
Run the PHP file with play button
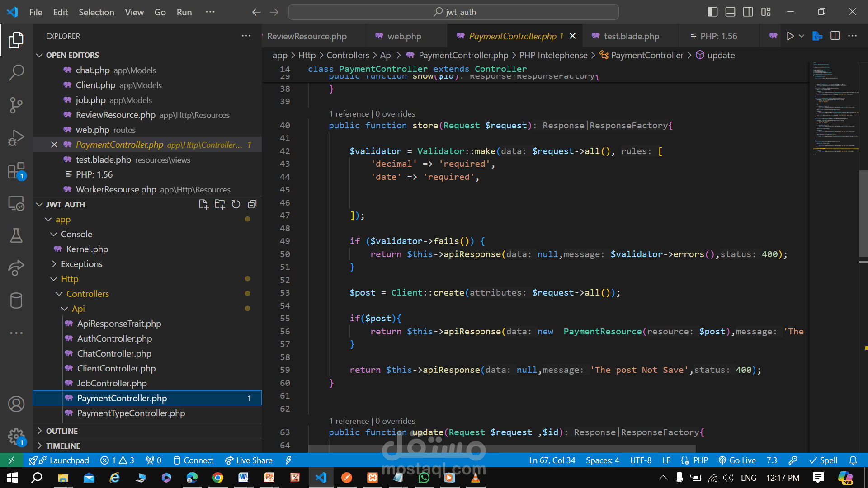pyautogui.click(x=790, y=36)
